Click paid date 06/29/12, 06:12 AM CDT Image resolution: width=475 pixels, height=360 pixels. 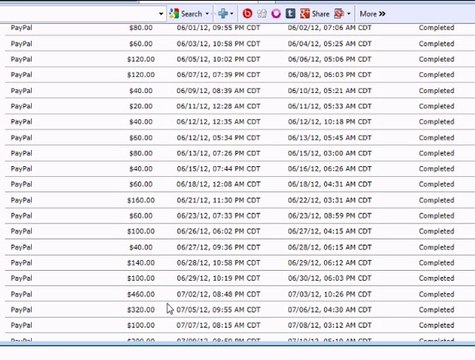pyautogui.click(x=329, y=263)
